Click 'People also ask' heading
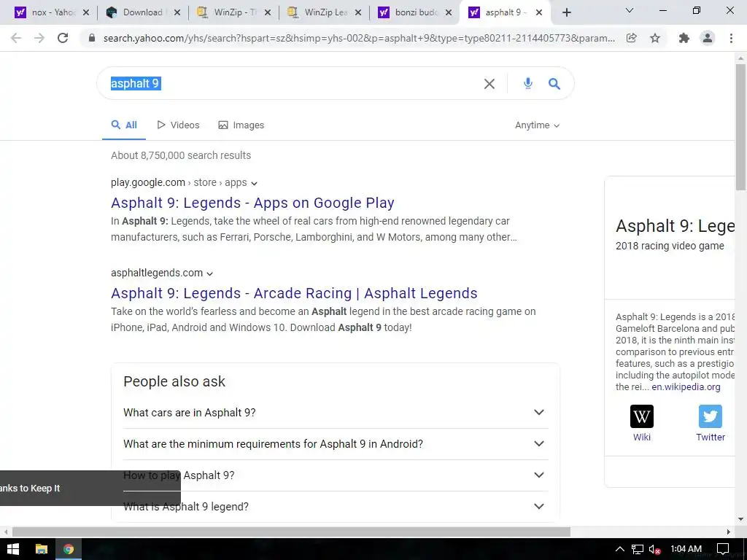The height and width of the screenshot is (560, 747). coord(174,381)
